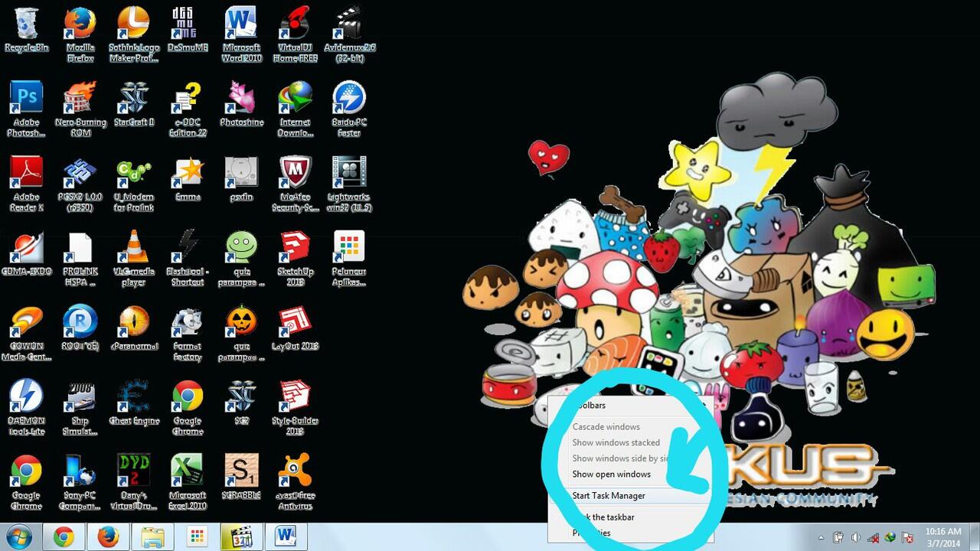This screenshot has width=980, height=551.
Task: Open the clock showing 10:16 AM
Action: pyautogui.click(x=943, y=536)
